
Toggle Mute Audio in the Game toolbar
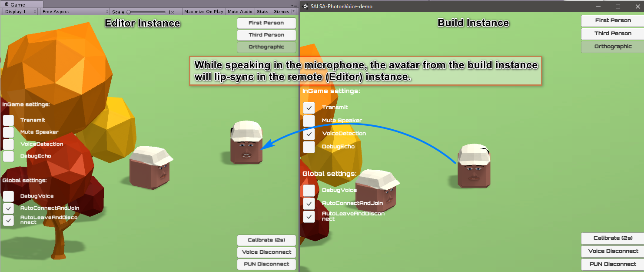pyautogui.click(x=240, y=12)
